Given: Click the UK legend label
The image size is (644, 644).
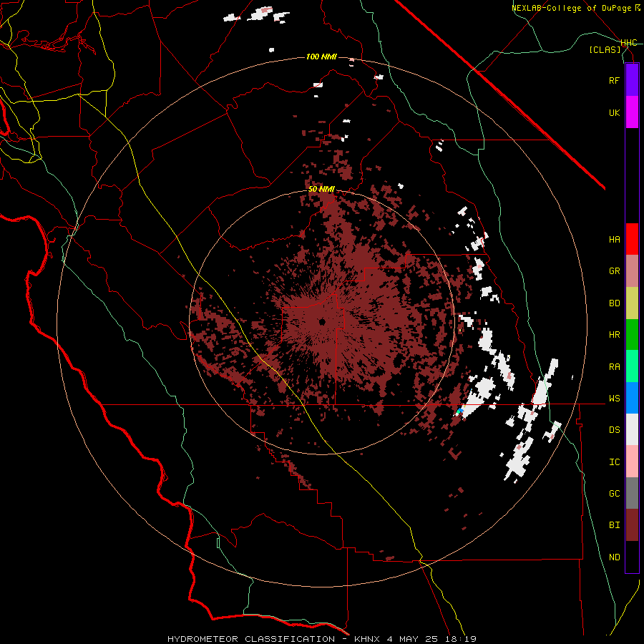Looking at the screenshot, I should point(614,112).
